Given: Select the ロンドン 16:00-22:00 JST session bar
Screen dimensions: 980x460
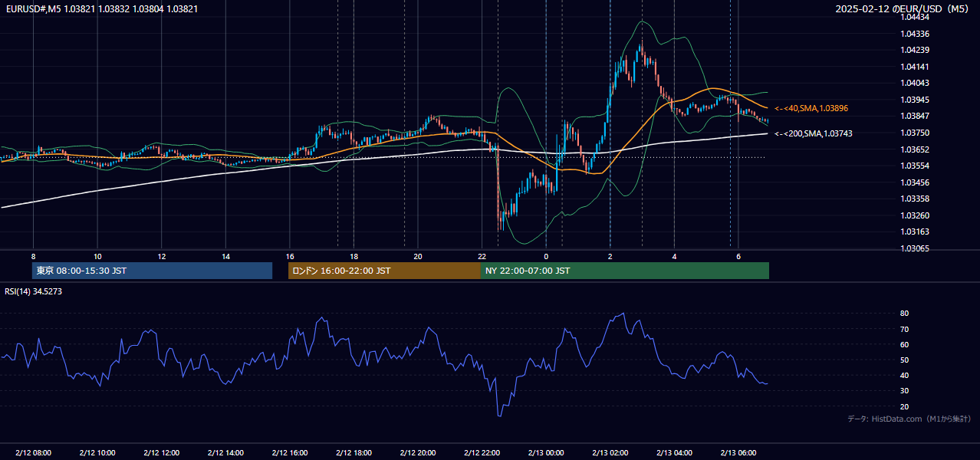Looking at the screenshot, I should tap(384, 271).
